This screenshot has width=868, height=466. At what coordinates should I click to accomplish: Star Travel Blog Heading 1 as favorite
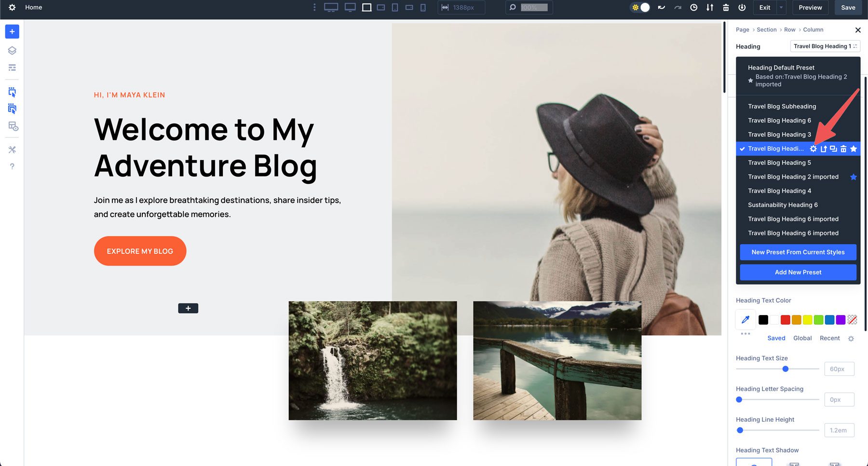point(853,149)
